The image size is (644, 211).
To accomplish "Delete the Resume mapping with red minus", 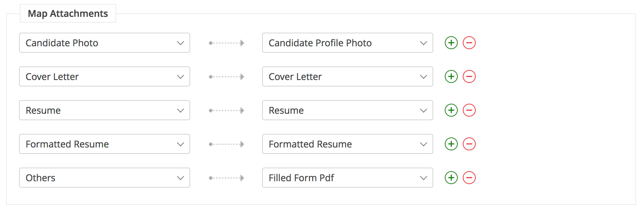I will click(x=469, y=110).
